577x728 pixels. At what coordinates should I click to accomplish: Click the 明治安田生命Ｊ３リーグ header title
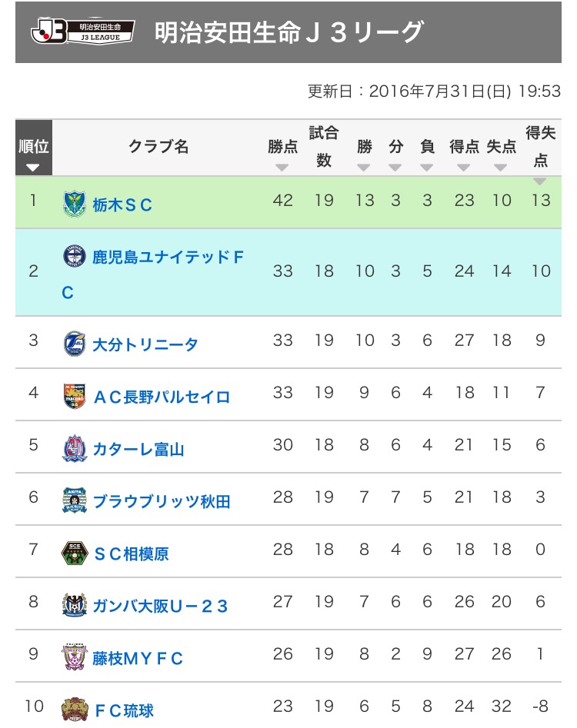tap(288, 32)
